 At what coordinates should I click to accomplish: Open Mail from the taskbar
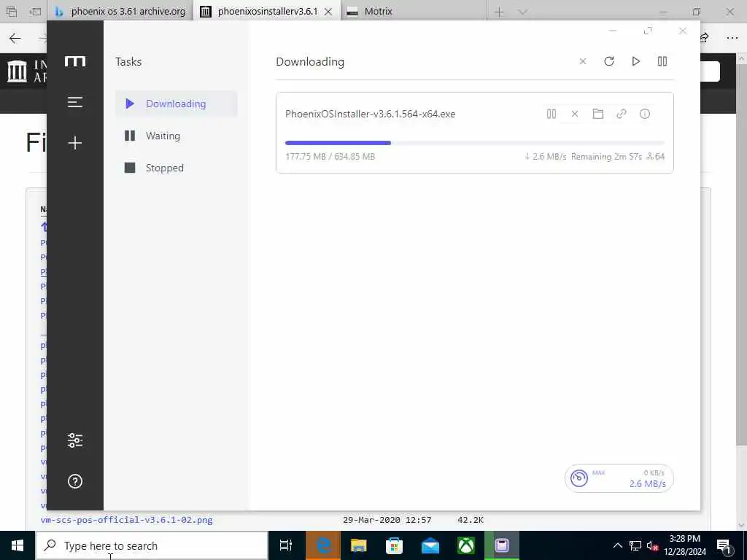coord(430,545)
